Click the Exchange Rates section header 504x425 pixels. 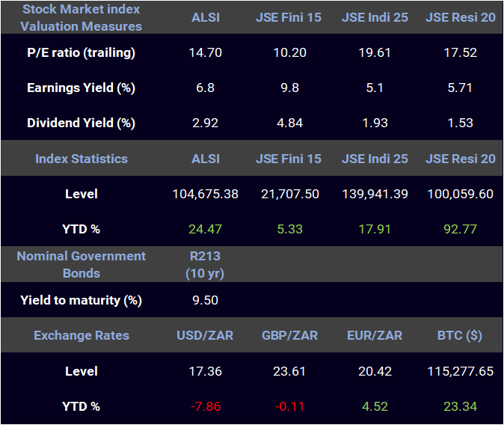click(x=82, y=335)
